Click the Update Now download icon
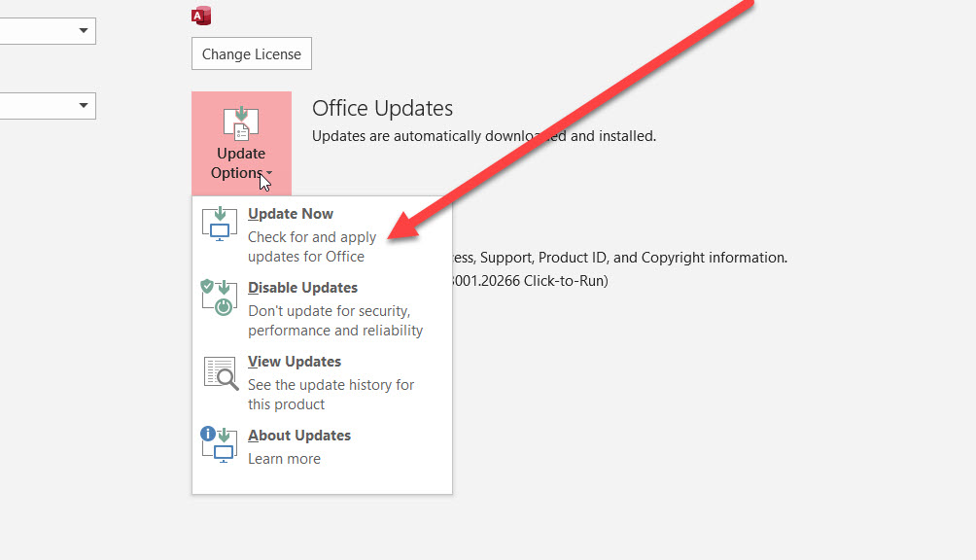This screenshot has width=976, height=560. click(x=219, y=224)
